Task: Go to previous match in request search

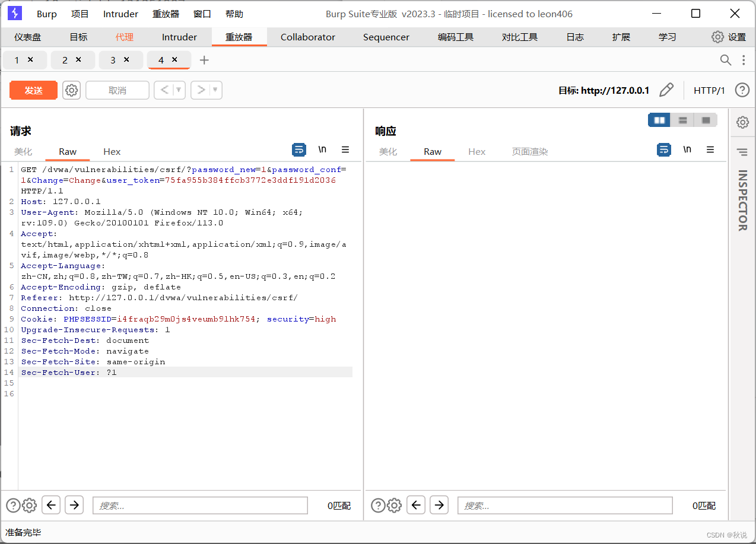Action: tap(52, 505)
